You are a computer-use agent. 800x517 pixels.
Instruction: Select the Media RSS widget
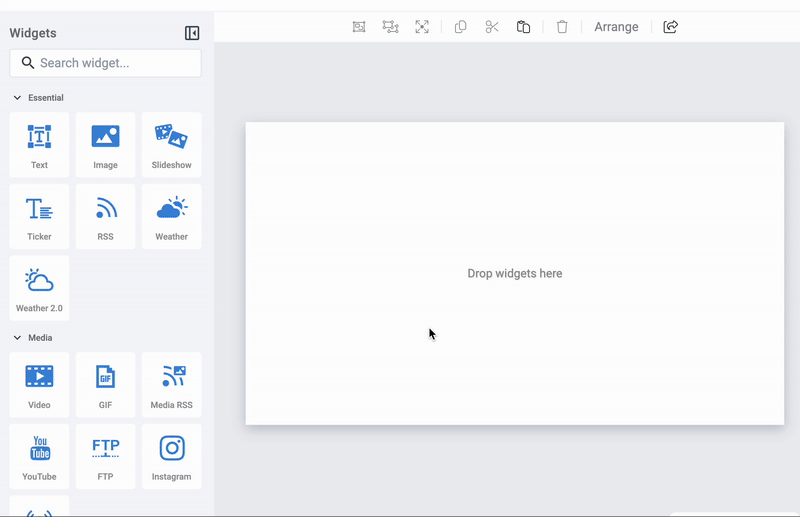pos(171,385)
